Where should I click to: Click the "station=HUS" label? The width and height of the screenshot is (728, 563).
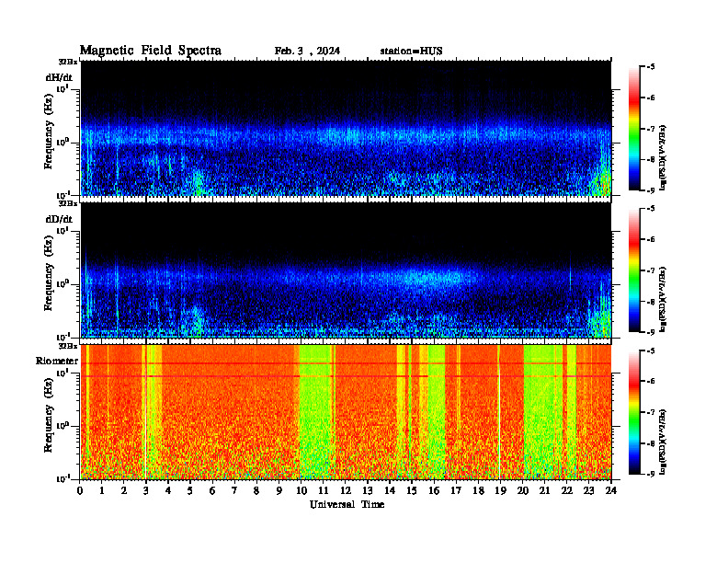click(x=411, y=52)
